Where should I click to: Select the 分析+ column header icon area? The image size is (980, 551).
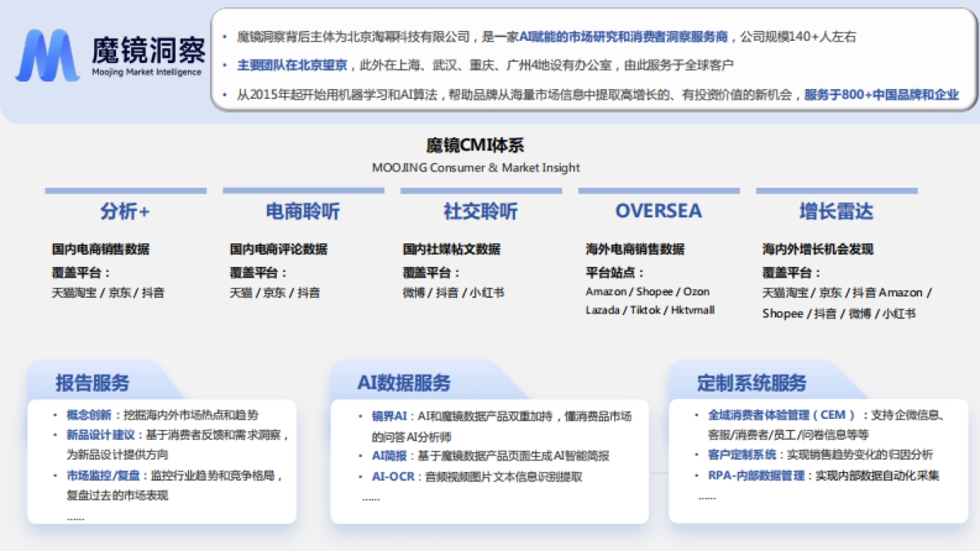point(122,211)
